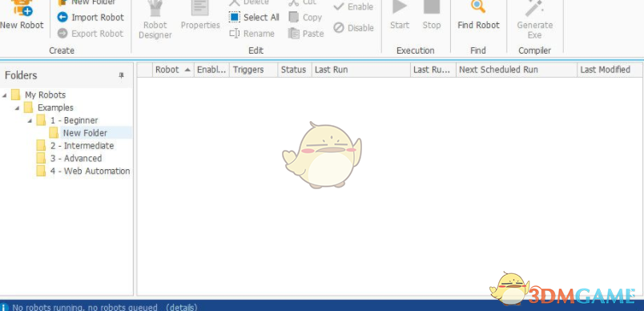This screenshot has width=644, height=311.
Task: Open Find Robot search
Action: [x=478, y=15]
